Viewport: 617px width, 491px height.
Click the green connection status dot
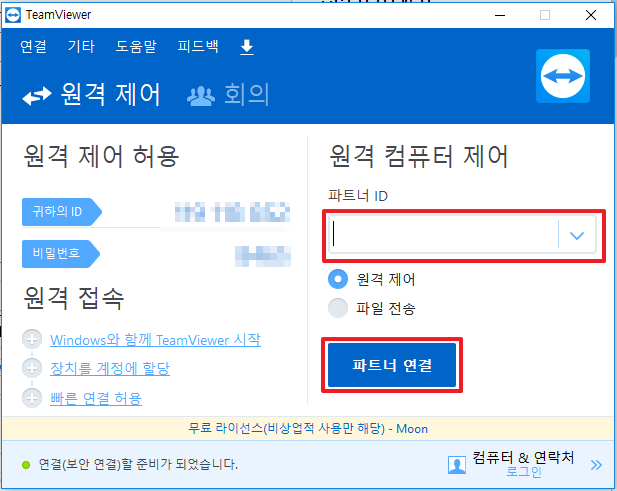(26, 465)
